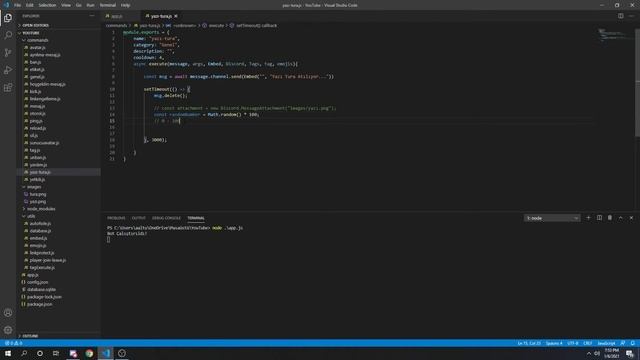Open the Terminal menu
640x360 pixels.
pos(108,5)
